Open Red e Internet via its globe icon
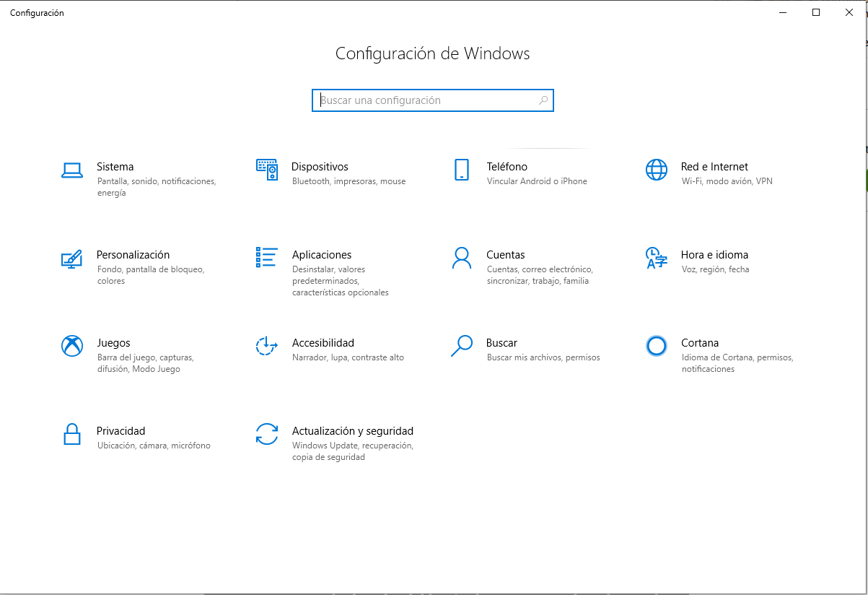 pos(657,170)
